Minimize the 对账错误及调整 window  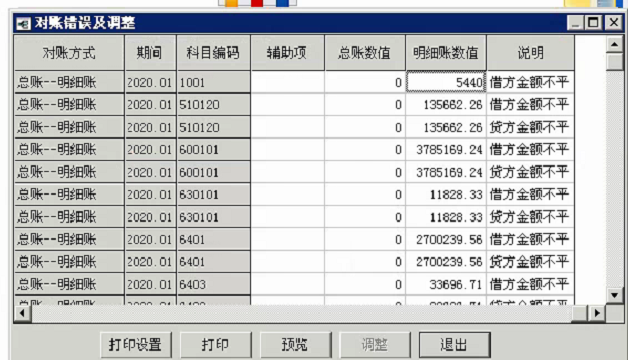(x=576, y=23)
